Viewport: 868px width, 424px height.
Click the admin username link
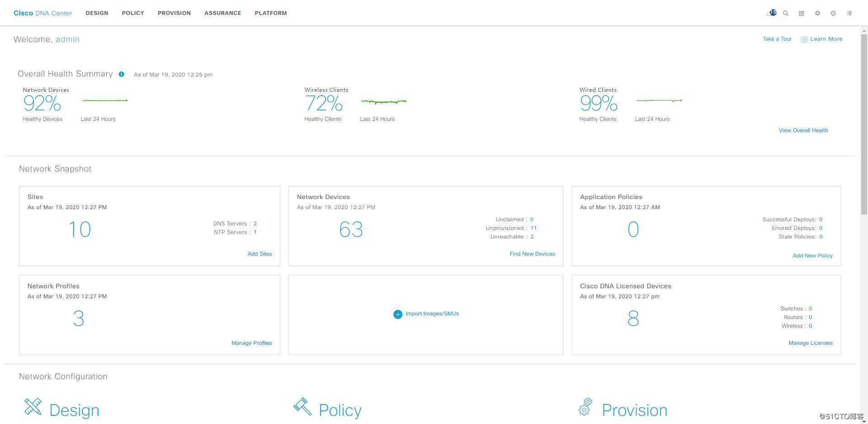point(68,39)
